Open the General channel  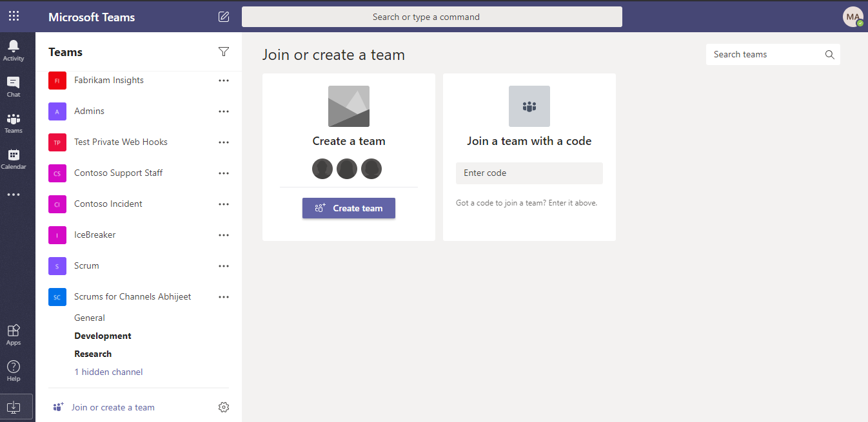[90, 318]
